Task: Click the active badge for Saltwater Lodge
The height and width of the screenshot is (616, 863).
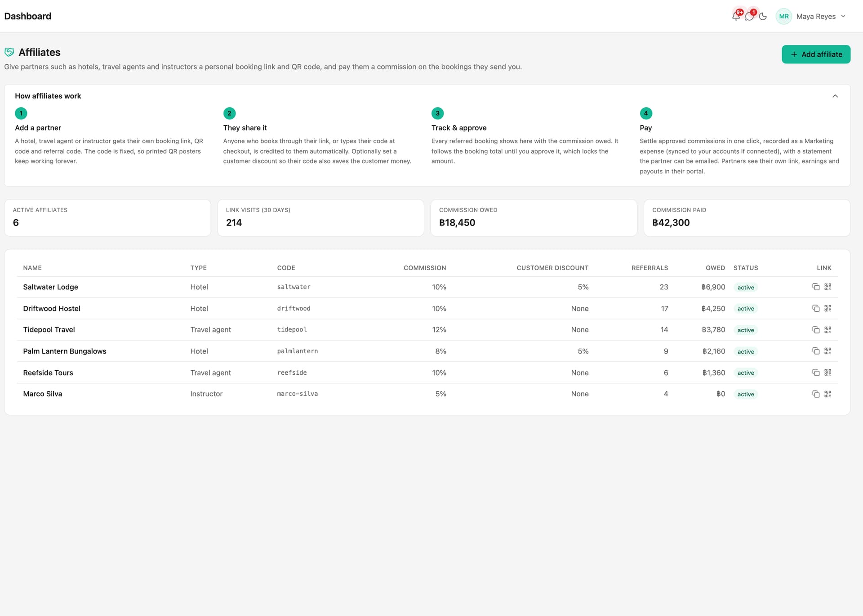Action: 746,287
